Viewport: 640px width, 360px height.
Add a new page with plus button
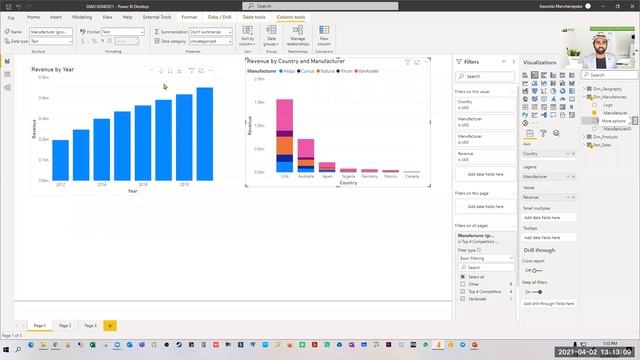[x=110, y=326]
